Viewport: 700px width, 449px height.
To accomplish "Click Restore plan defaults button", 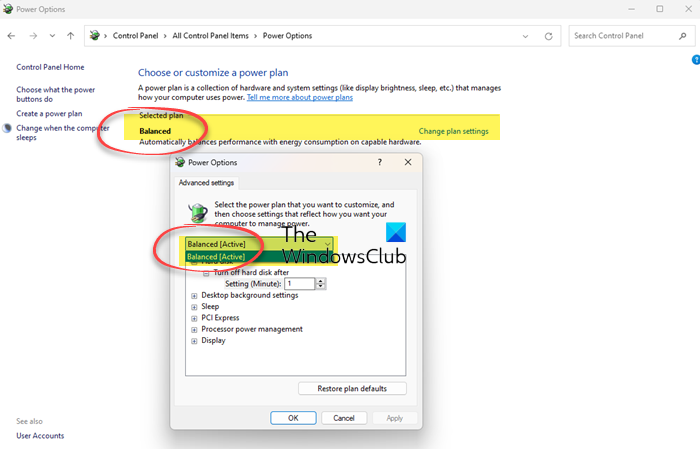I will (x=352, y=388).
